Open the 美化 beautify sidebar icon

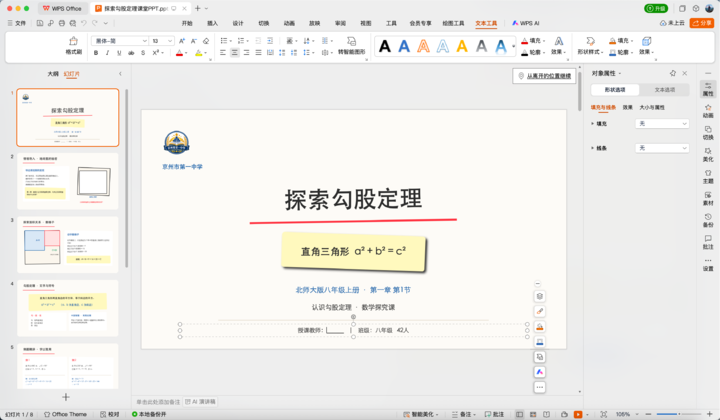[x=708, y=154]
